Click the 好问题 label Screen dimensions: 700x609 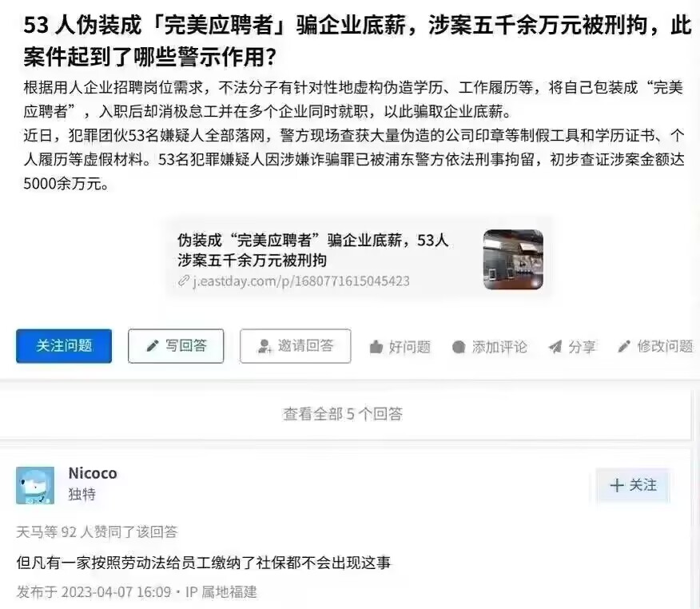click(x=409, y=347)
